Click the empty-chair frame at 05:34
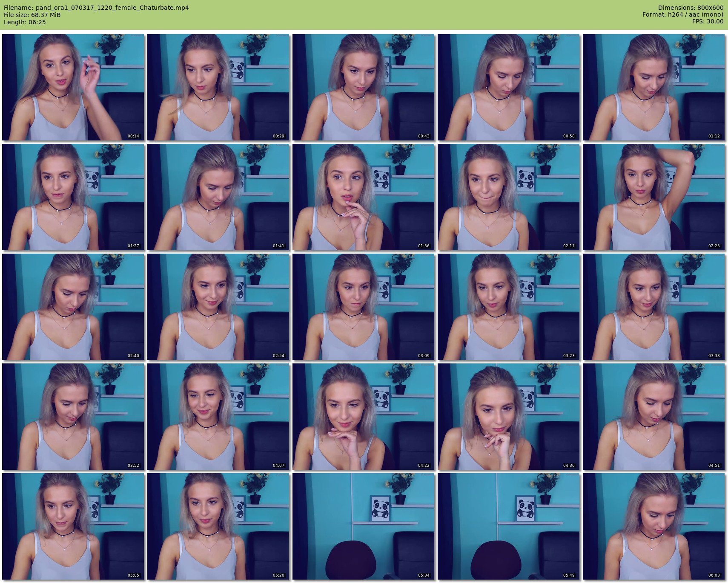Screen dimensions: 728x583 [364, 526]
